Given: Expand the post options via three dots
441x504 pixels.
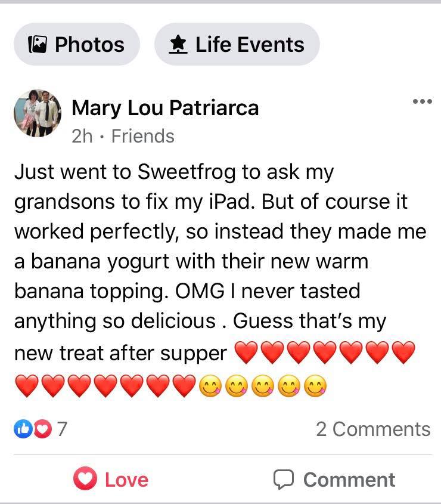Looking at the screenshot, I should pos(423,101).
